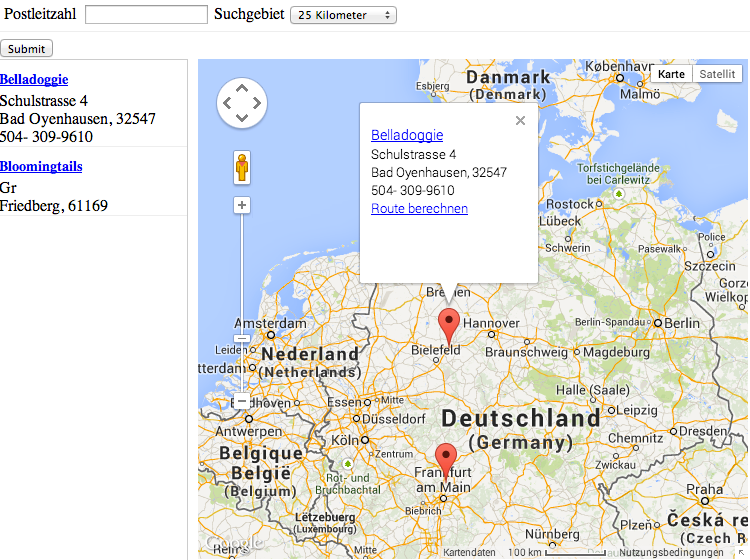The width and height of the screenshot is (750, 560).
Task: Pan the map right with the arrow control
Action: 257,103
